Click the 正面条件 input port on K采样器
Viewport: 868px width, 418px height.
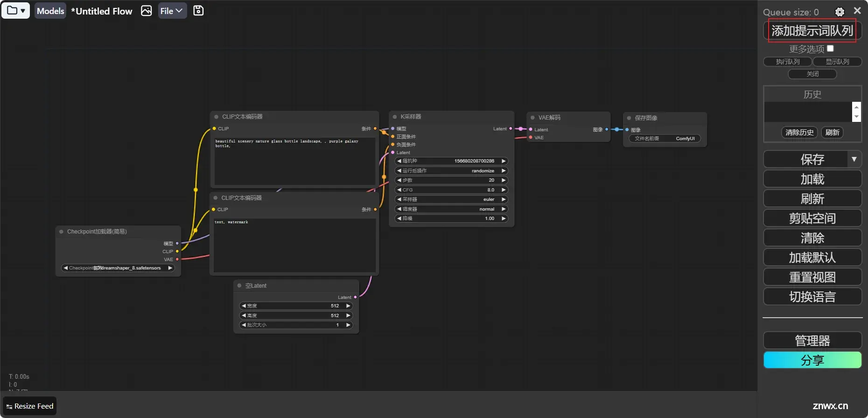tap(393, 137)
